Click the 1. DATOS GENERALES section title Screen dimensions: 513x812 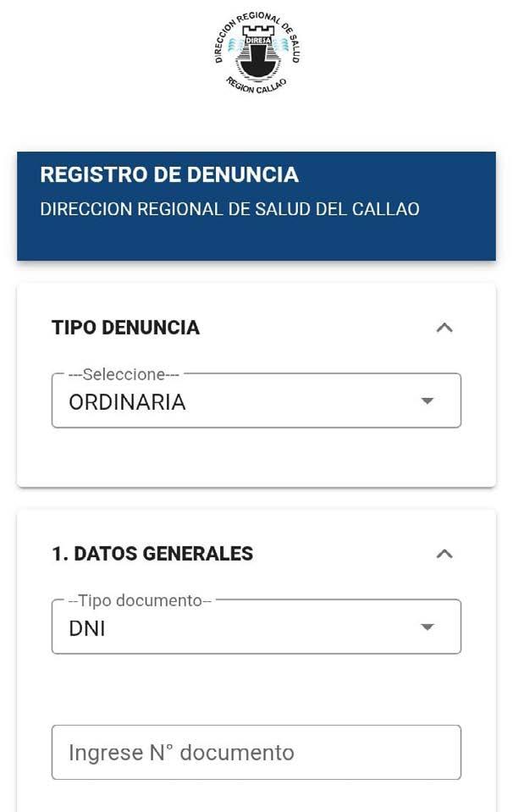pos(152,554)
